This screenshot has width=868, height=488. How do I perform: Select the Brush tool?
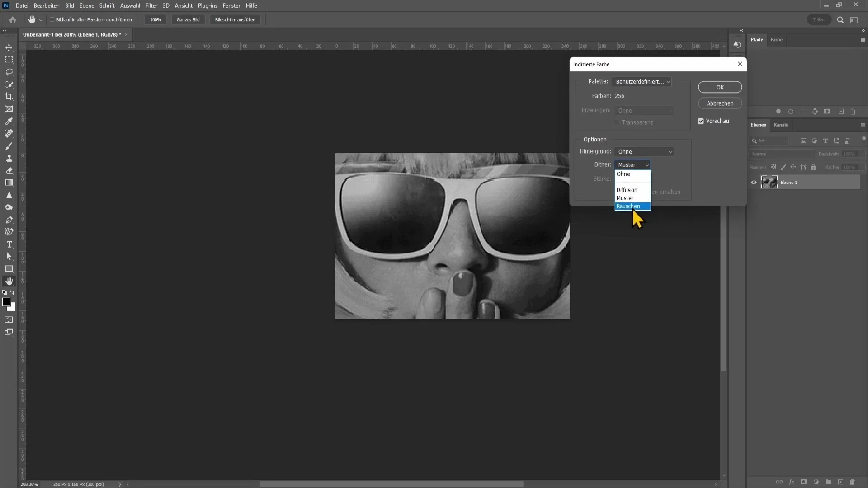point(9,146)
